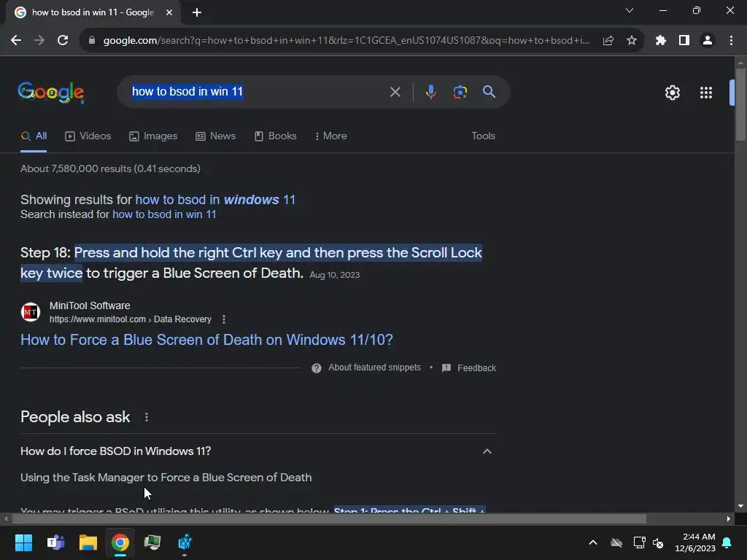Viewport: 747px width, 560px height.
Task: Open Google quick settings gear
Action: [672, 93]
